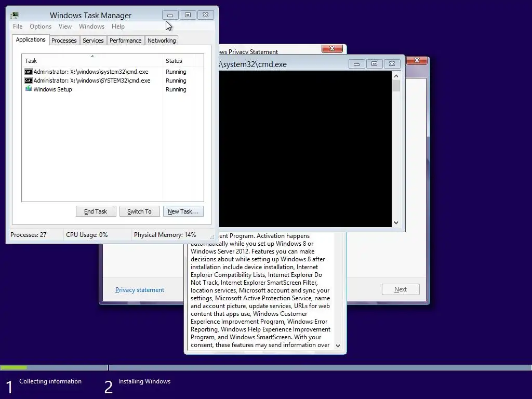This screenshot has height=399, width=532.
Task: Sort tasks by the Task column header
Action: [92, 61]
